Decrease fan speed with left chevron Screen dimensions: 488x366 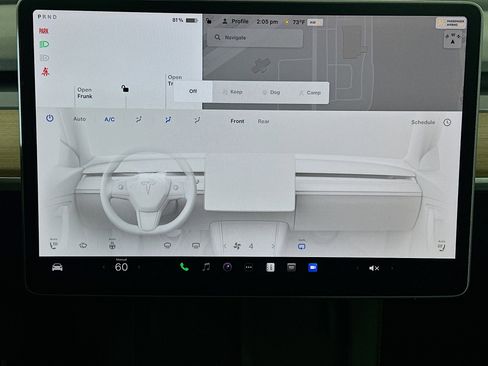click(225, 246)
